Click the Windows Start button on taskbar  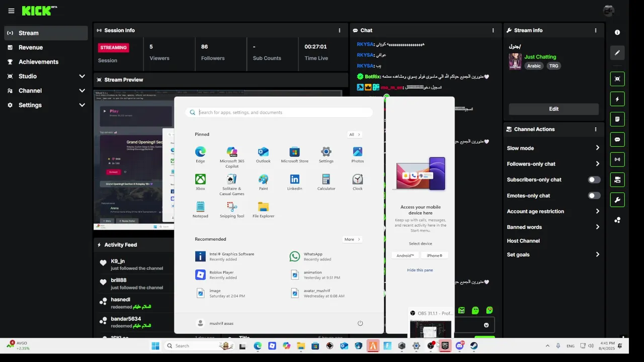pyautogui.click(x=155, y=346)
